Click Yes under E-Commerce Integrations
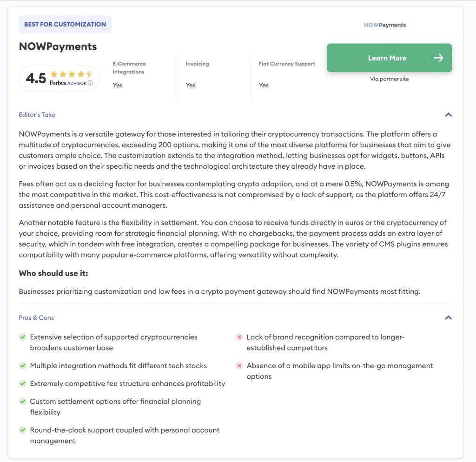The height and width of the screenshot is (462, 476). [x=118, y=86]
